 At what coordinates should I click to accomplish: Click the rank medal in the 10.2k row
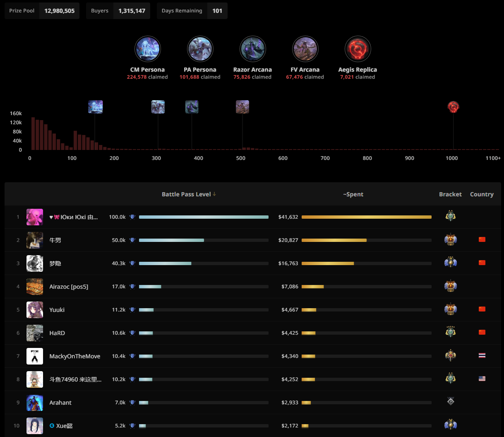[x=451, y=379]
